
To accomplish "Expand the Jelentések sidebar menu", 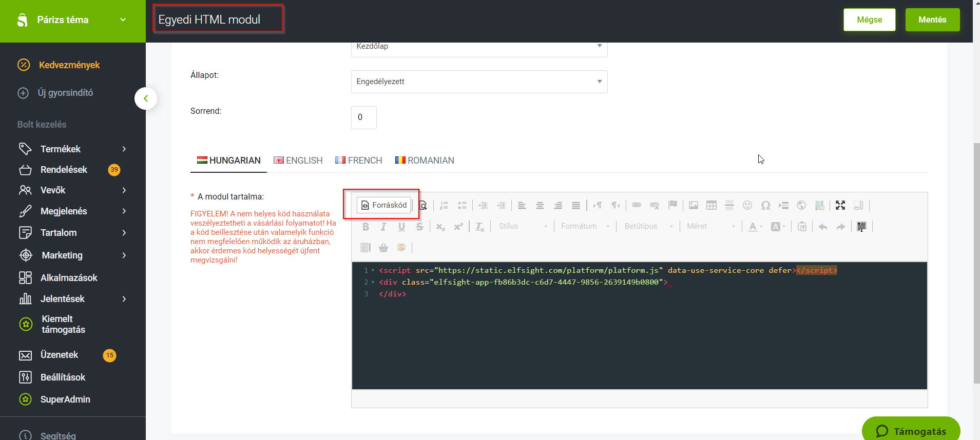I will [x=124, y=299].
